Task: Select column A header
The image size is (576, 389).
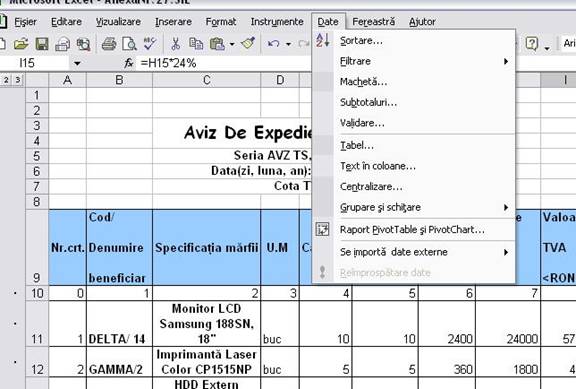Action: [67, 80]
